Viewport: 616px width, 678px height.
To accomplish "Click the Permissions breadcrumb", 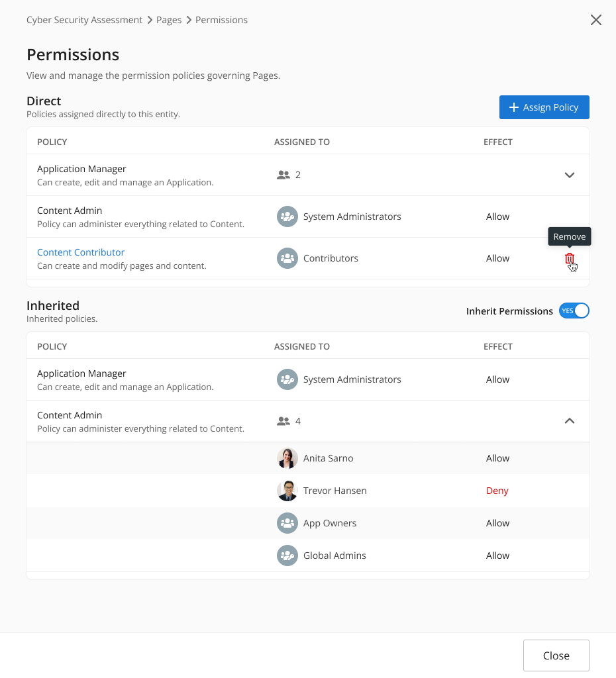I will point(221,20).
